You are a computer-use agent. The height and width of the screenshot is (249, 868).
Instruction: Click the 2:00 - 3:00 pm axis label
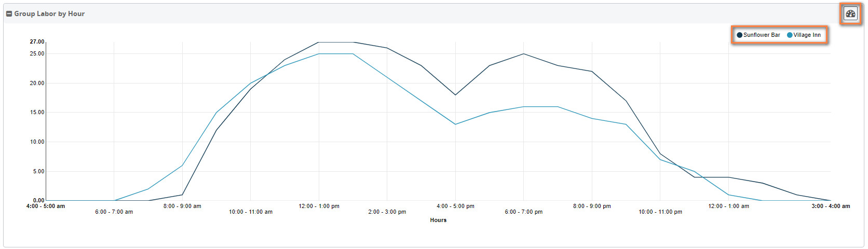[387, 212]
